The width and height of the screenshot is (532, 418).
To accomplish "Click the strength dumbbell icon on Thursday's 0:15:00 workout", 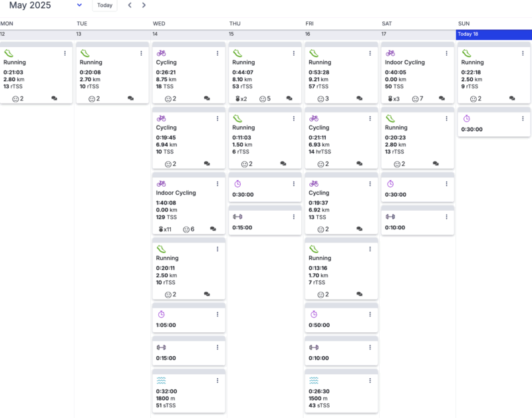I will pos(237,217).
